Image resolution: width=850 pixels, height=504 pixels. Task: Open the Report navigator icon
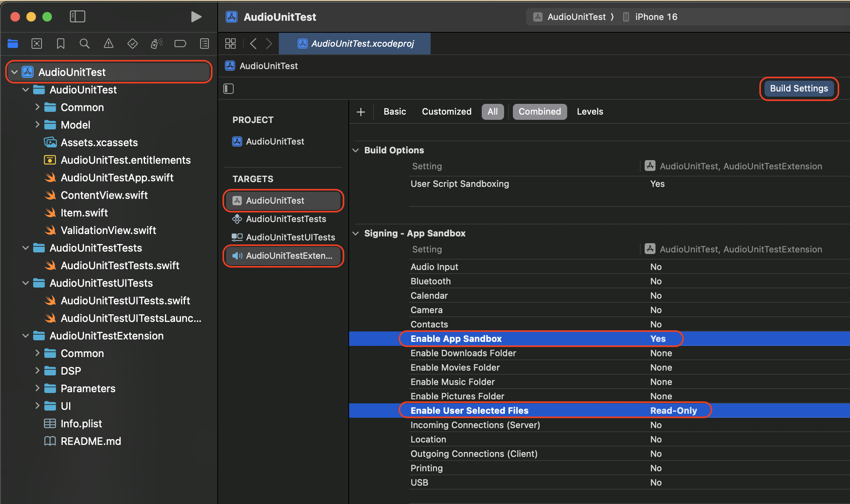[x=204, y=44]
